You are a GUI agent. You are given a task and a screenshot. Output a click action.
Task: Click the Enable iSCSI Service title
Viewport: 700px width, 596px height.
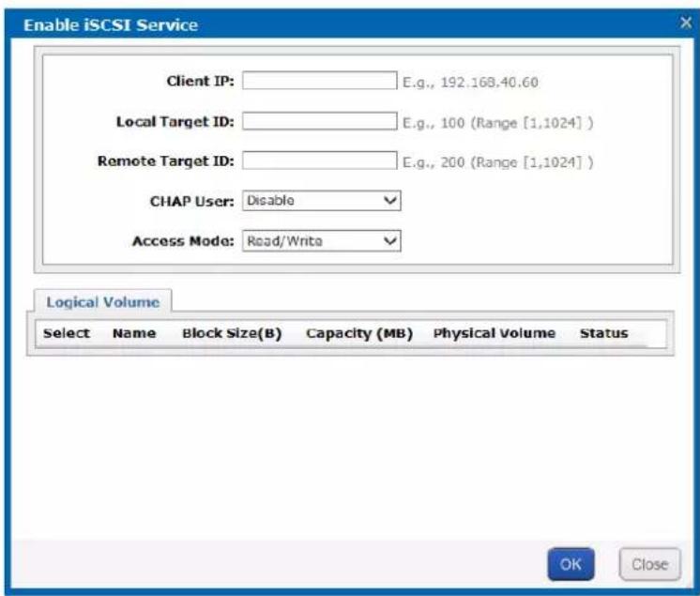pyautogui.click(x=111, y=25)
